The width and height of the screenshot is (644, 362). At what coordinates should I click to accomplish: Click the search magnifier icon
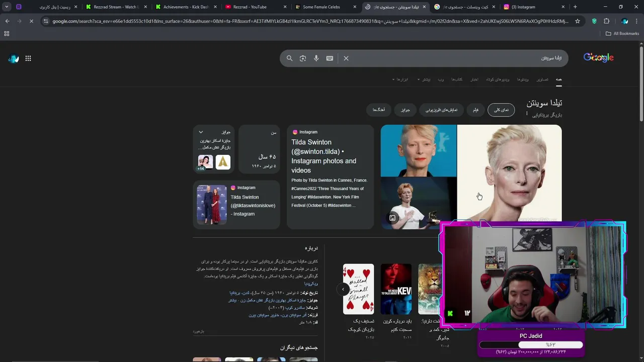(289, 58)
